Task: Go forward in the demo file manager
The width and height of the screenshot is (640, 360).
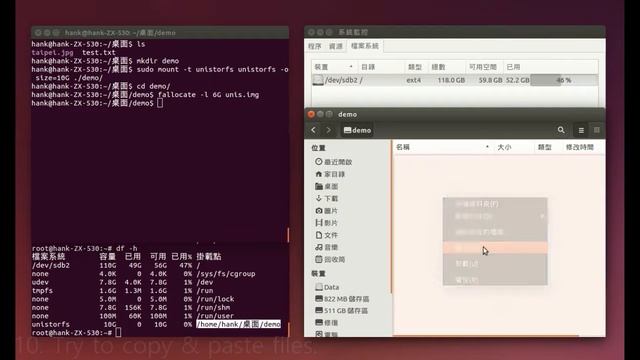Action: click(329, 130)
